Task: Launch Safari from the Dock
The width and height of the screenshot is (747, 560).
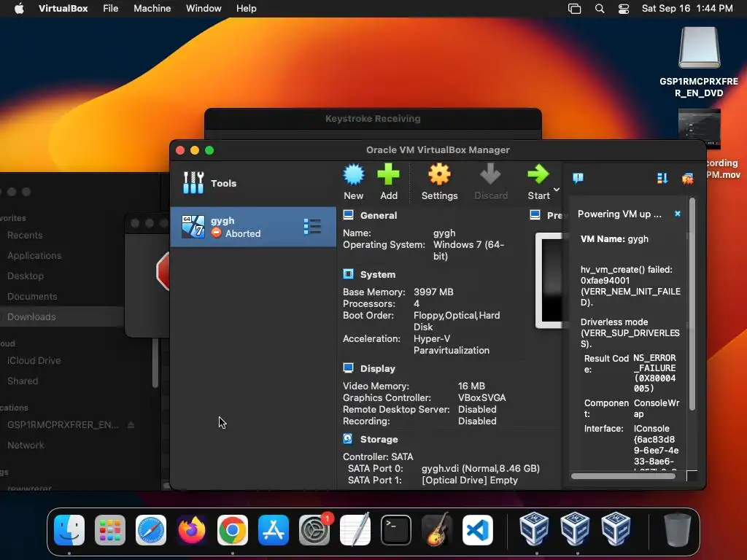Action: pyautogui.click(x=151, y=530)
